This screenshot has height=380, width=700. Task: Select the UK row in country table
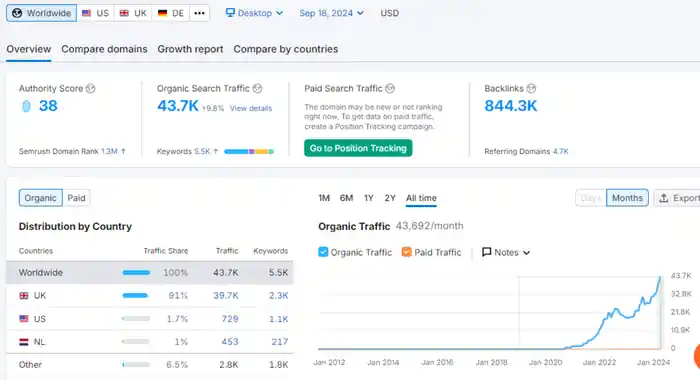click(x=150, y=296)
